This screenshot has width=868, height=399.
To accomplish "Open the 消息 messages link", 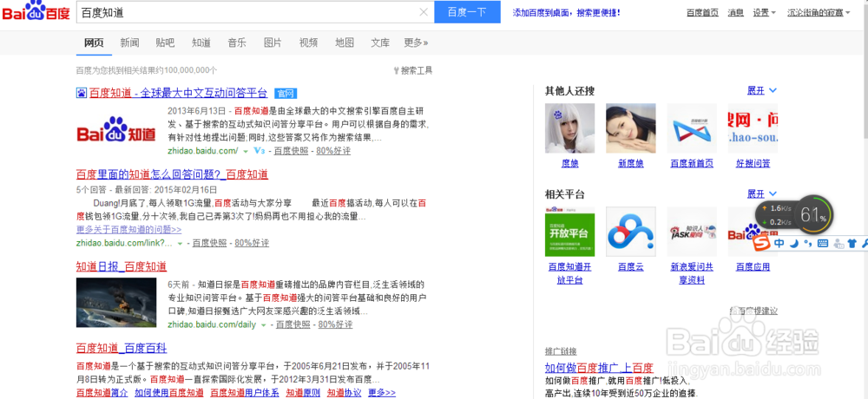I will pos(736,12).
